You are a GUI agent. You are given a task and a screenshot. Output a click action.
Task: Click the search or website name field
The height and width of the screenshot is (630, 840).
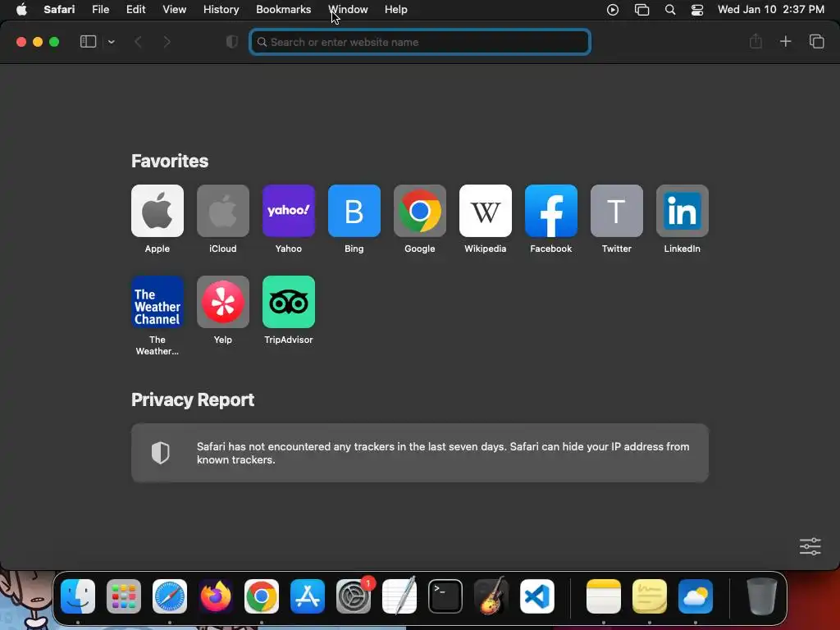[x=420, y=42]
